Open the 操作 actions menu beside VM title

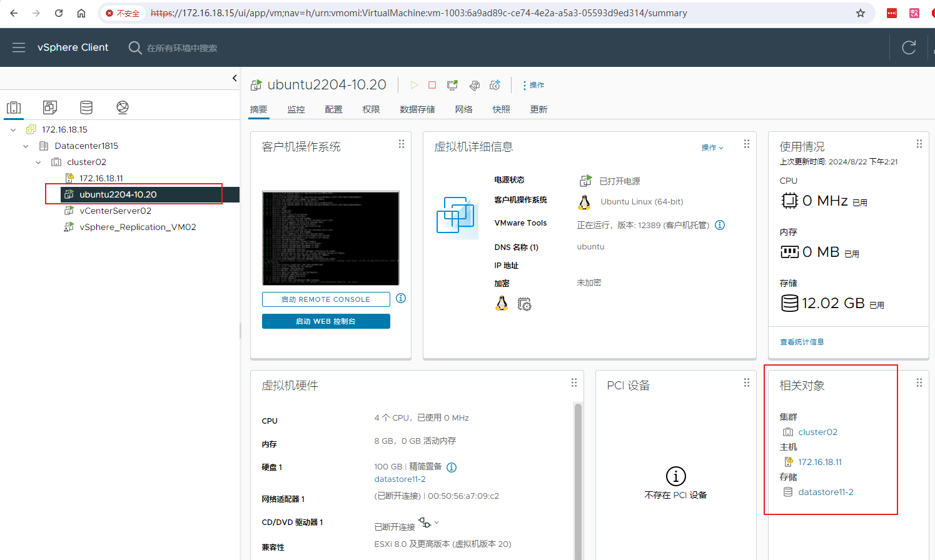click(x=533, y=85)
